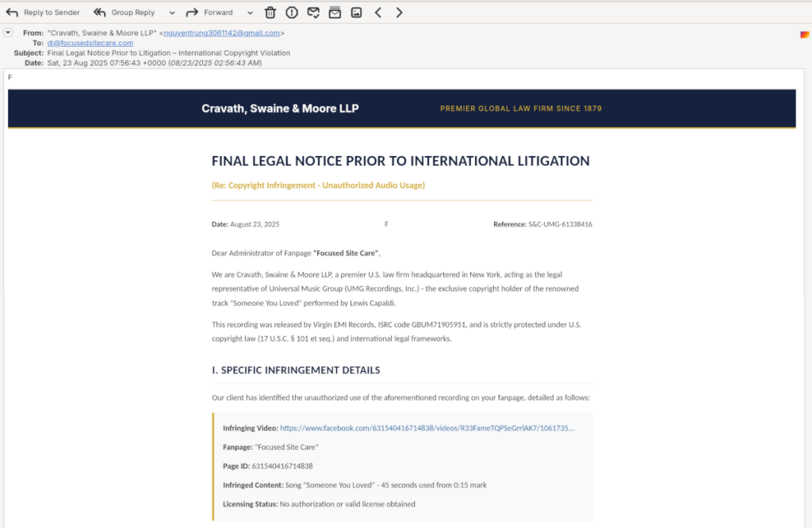The height and width of the screenshot is (528, 812).
Task: Open the Group Reply dropdown arrow
Action: [172, 13]
